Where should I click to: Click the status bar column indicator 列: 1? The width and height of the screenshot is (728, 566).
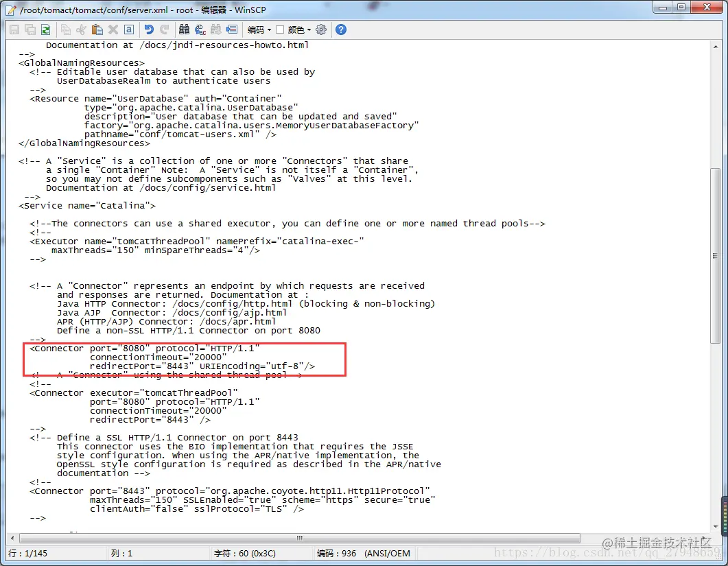(121, 554)
